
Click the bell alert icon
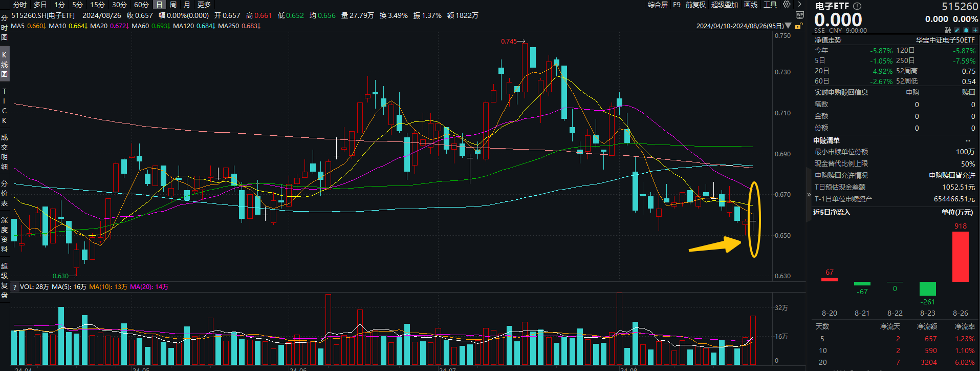(966, 30)
